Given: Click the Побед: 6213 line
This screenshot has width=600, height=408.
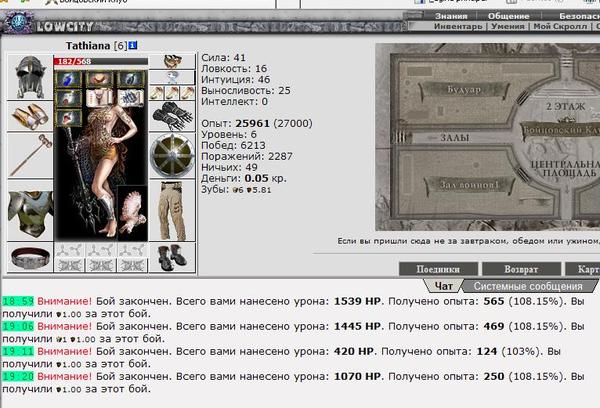Looking at the screenshot, I should click(233, 145).
